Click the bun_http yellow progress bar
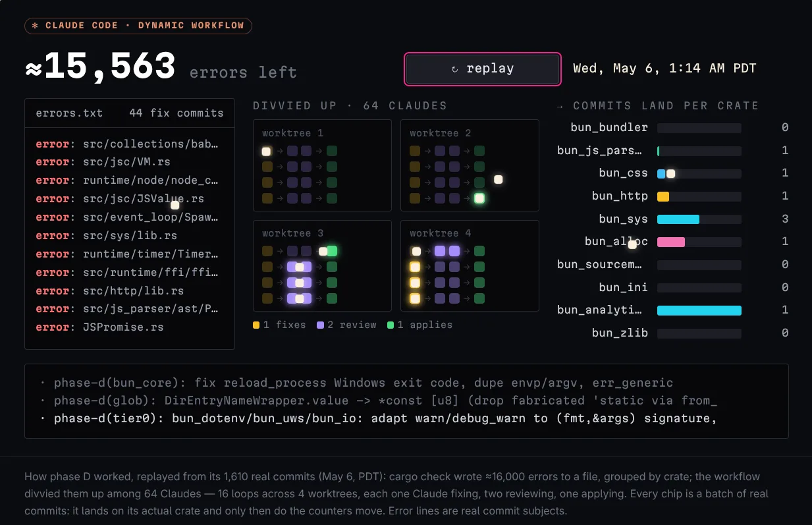 pos(663,196)
